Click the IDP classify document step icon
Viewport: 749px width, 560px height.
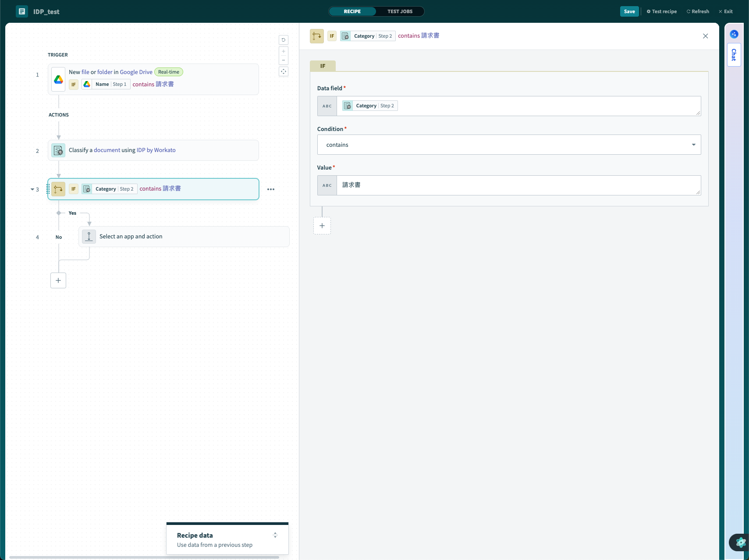pos(58,150)
